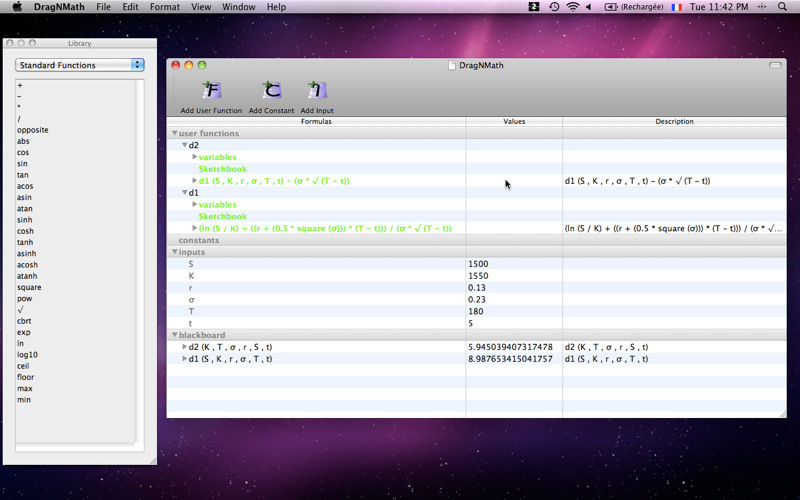Click Sketchbook under d1
The width and height of the screenshot is (800, 500).
pyautogui.click(x=222, y=216)
